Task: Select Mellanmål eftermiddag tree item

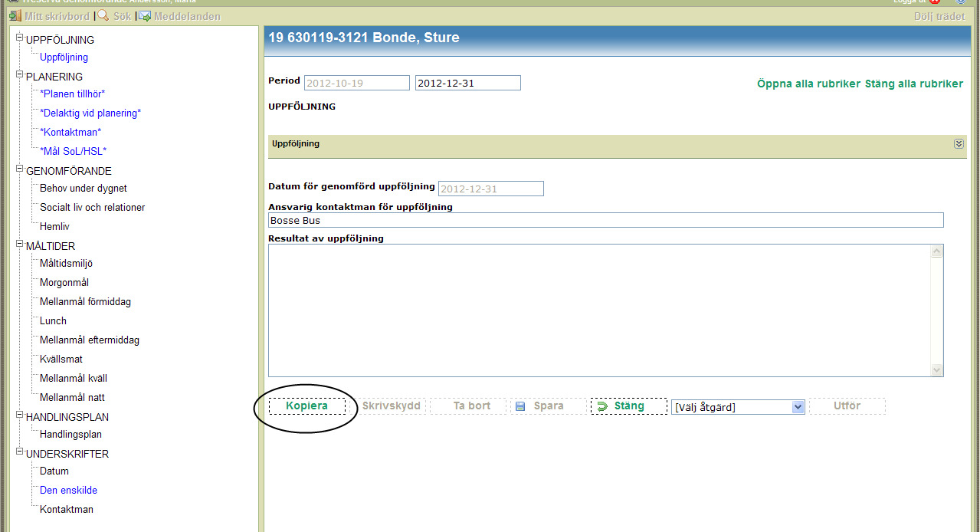Action: [x=90, y=340]
